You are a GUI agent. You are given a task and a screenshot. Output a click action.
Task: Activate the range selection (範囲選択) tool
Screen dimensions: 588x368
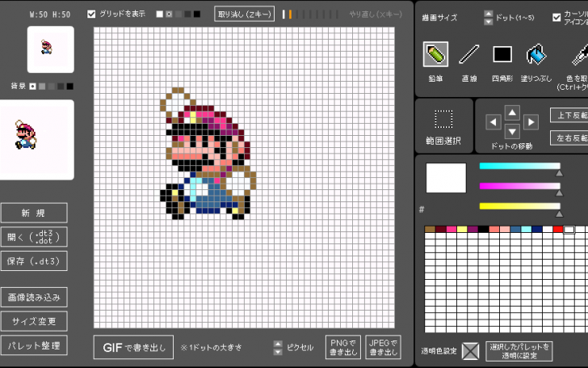[x=443, y=120]
